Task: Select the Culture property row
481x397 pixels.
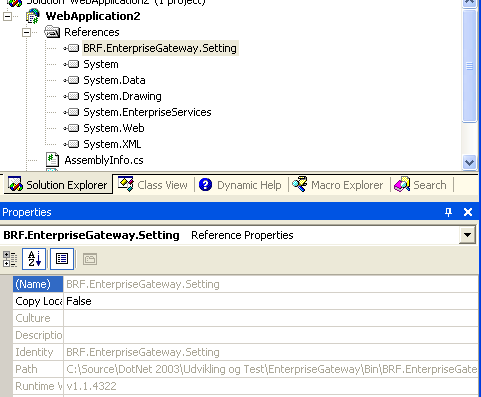Action: click(x=246, y=318)
